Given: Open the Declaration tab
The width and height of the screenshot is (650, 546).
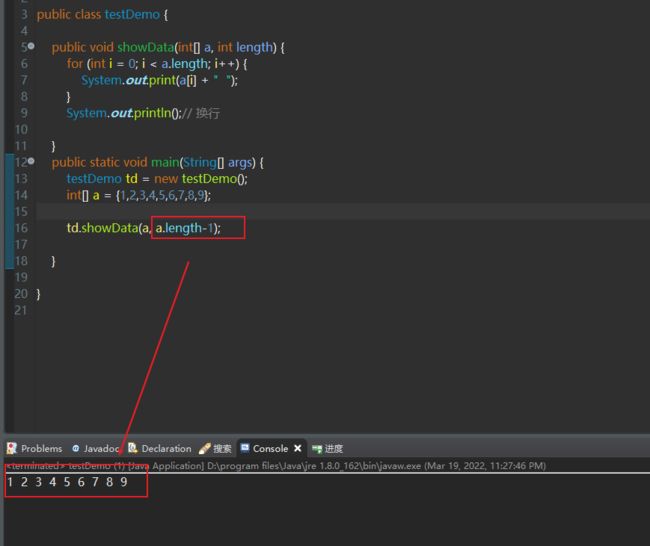Looking at the screenshot, I should (160, 449).
